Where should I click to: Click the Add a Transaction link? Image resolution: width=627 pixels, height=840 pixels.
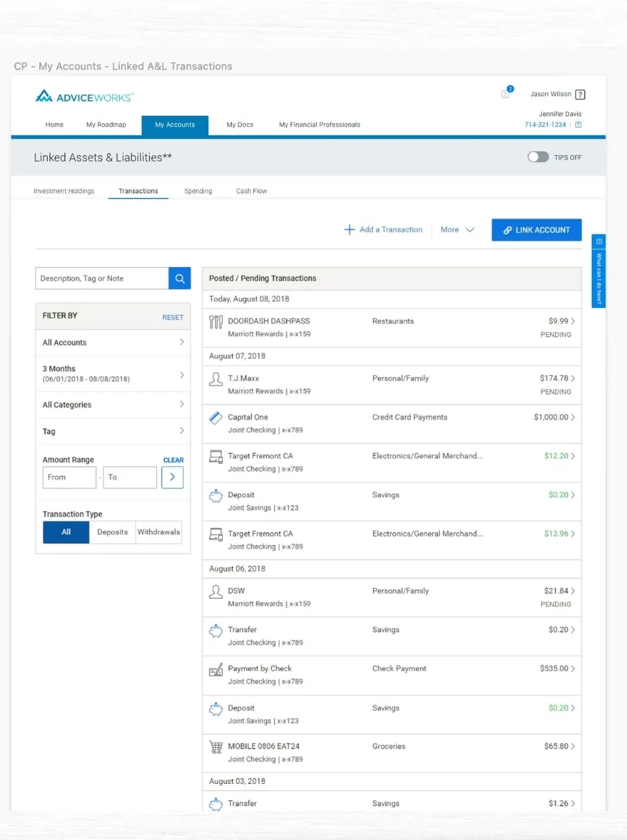(391, 230)
